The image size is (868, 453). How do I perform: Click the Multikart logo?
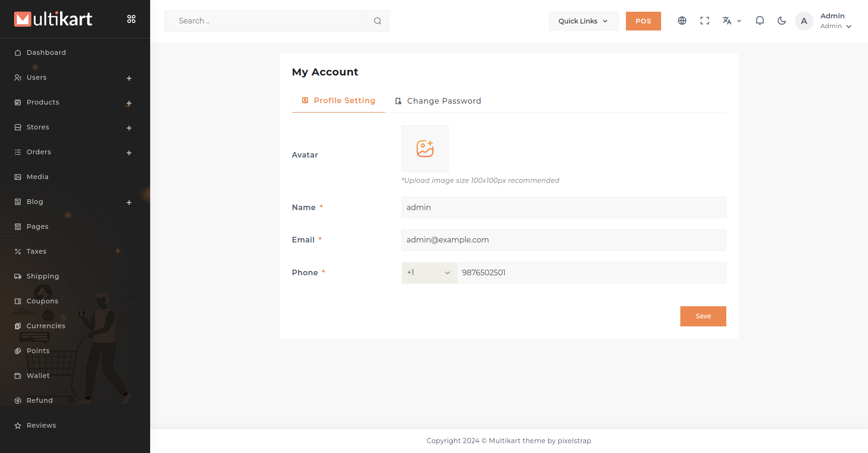coord(53,19)
